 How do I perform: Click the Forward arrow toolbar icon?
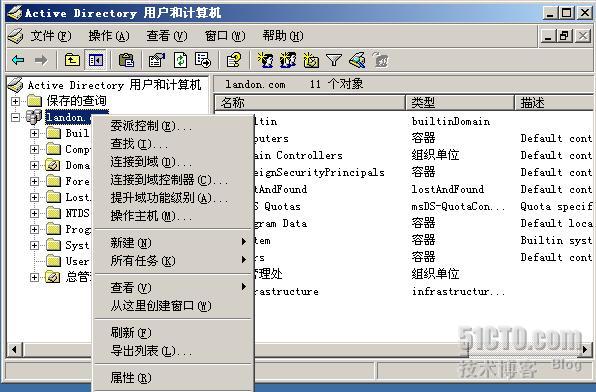(x=41, y=60)
